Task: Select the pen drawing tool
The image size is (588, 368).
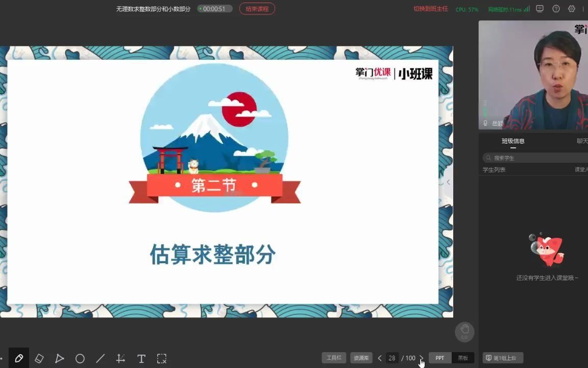Action: [x=19, y=358]
